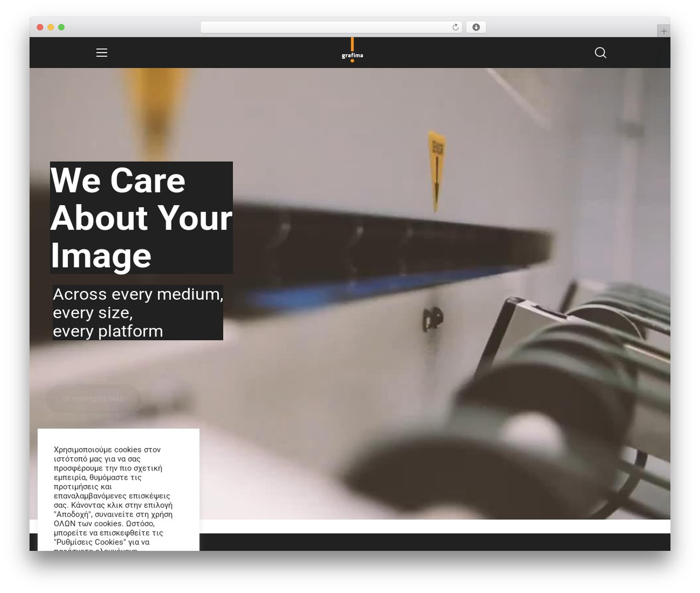Close the browser window with the red button
This screenshot has height=593, width=700.
coord(40,27)
